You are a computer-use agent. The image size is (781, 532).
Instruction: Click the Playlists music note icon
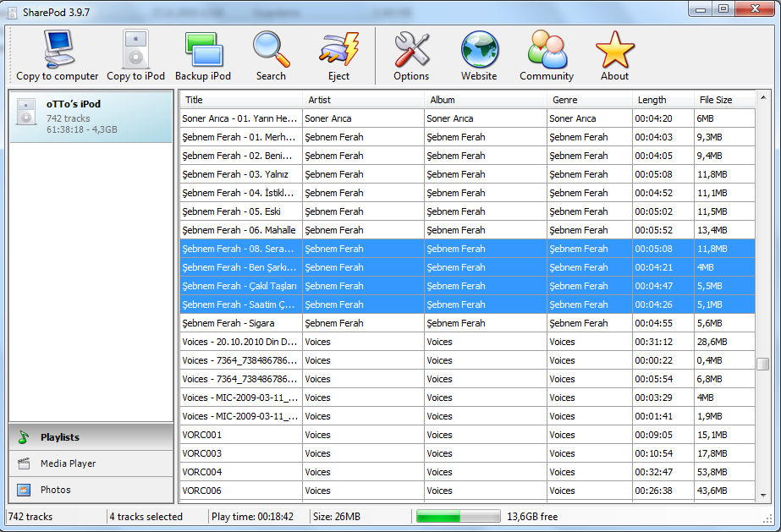(24, 437)
